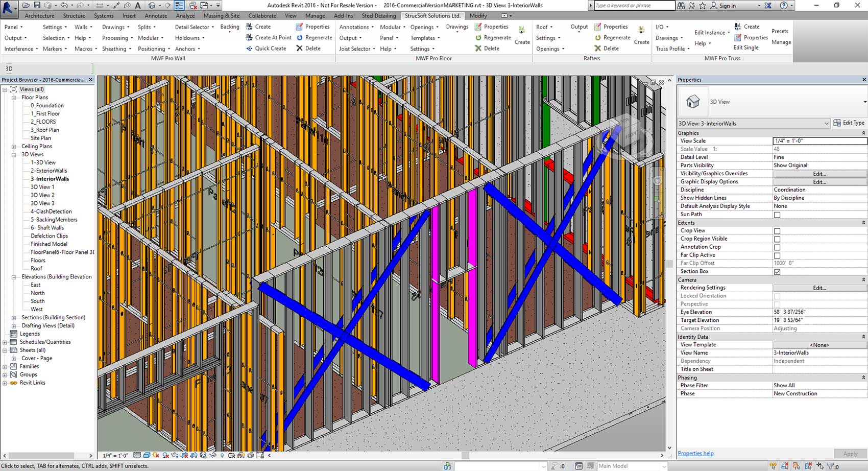This screenshot has height=471, width=868.
Task: Collapse the 3D Views tree node
Action: coord(14,155)
